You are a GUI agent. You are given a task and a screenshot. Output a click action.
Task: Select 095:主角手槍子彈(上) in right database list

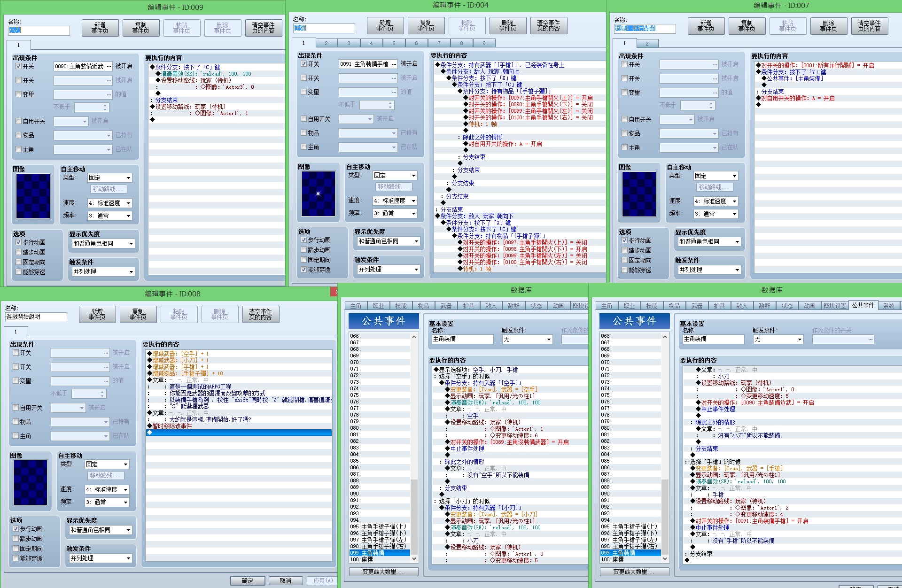(630, 526)
